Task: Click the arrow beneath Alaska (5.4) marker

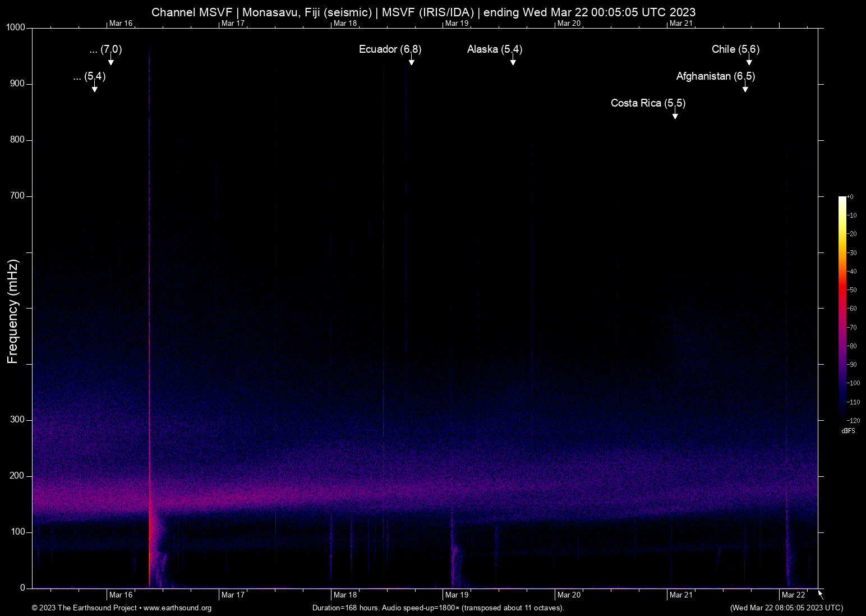Action: click(513, 61)
